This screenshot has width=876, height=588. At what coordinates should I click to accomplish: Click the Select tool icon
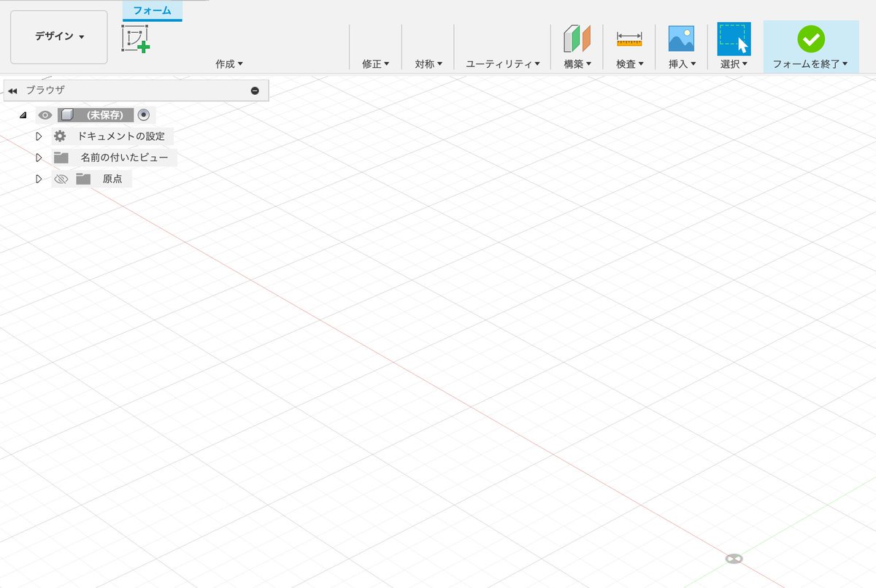(x=734, y=39)
